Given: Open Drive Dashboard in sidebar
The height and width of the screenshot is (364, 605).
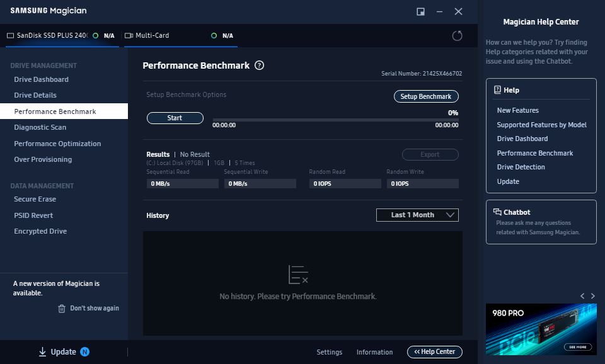Looking at the screenshot, I should pyautogui.click(x=42, y=79).
